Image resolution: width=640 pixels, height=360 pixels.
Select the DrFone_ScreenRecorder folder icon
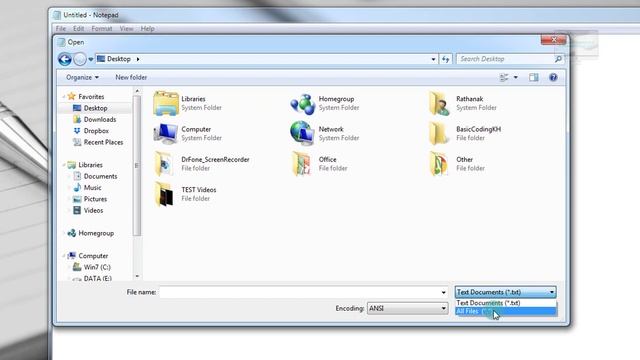pyautogui.click(x=164, y=164)
